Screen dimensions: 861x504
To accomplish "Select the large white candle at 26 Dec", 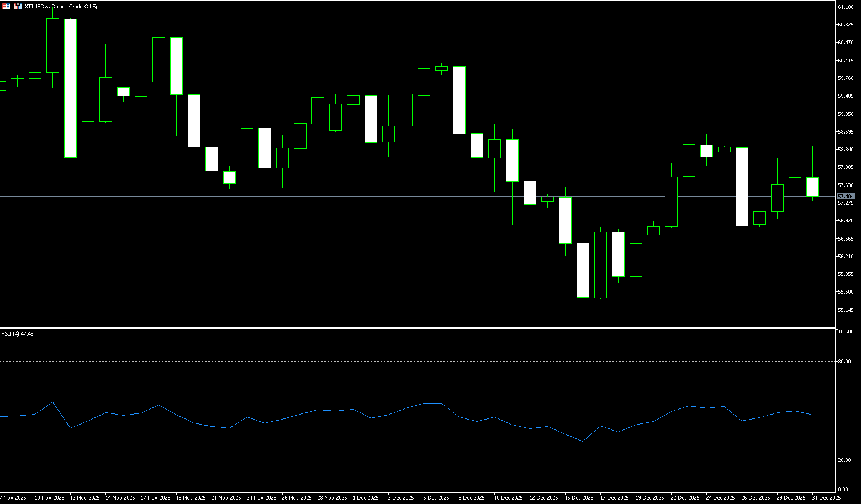I will [x=742, y=187].
